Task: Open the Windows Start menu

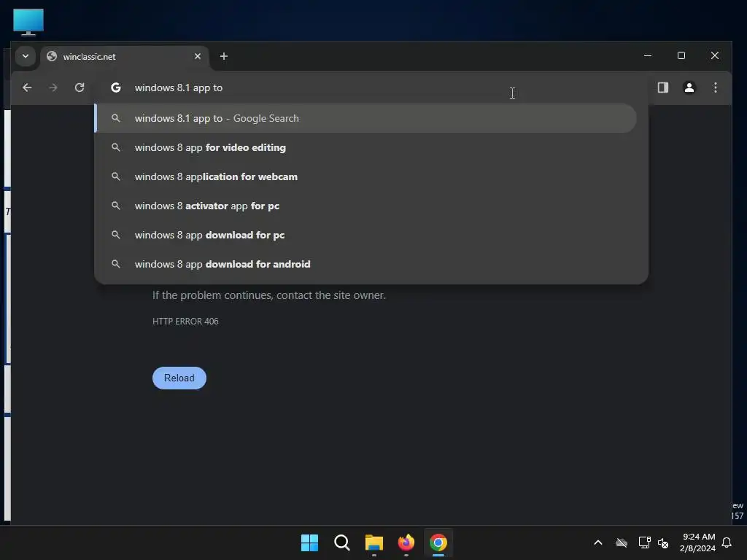Action: pyautogui.click(x=309, y=542)
